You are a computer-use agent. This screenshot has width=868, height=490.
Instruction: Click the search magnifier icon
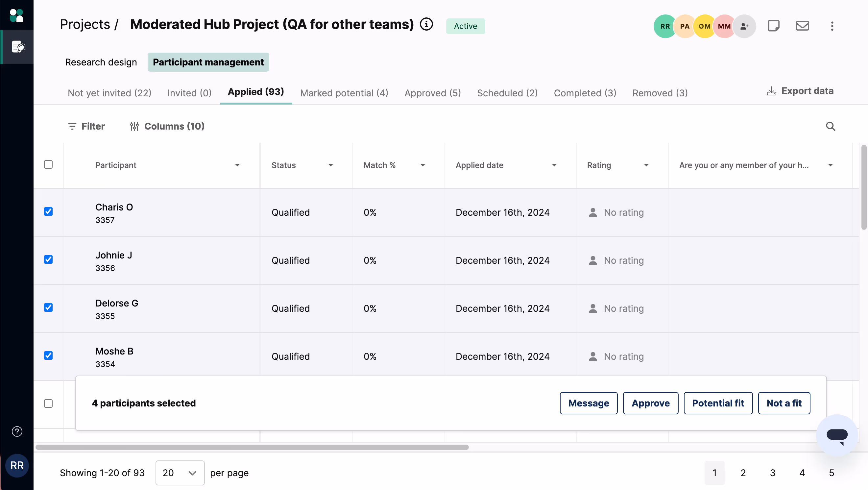[x=830, y=126]
